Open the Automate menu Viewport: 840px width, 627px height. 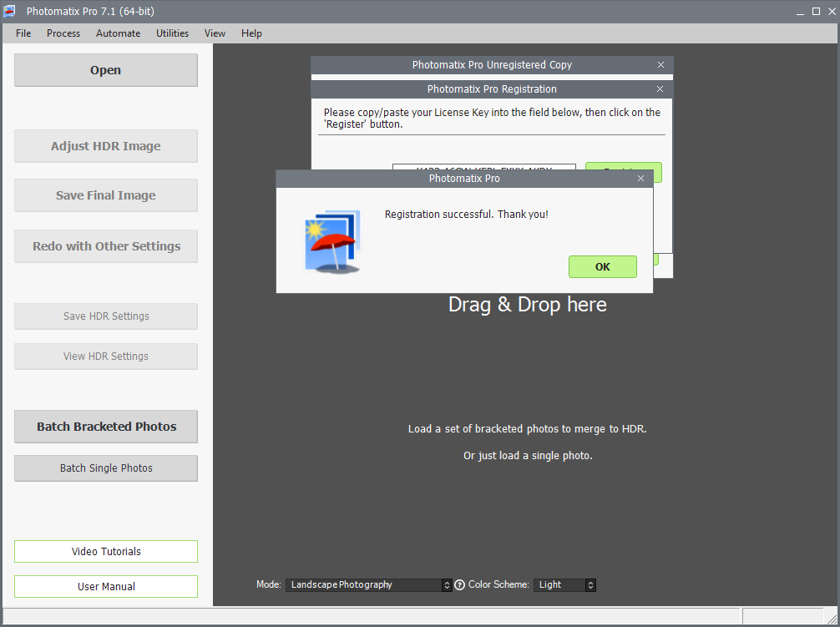pyautogui.click(x=118, y=33)
